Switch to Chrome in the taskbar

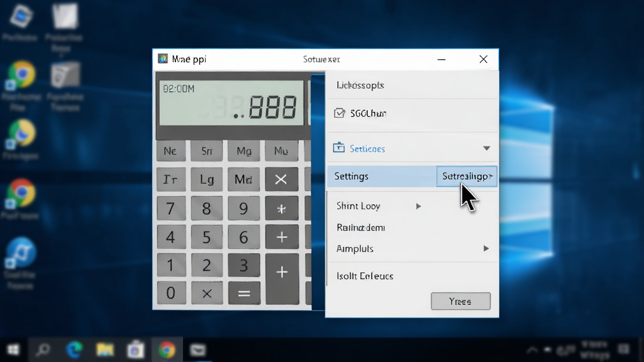[167, 349]
